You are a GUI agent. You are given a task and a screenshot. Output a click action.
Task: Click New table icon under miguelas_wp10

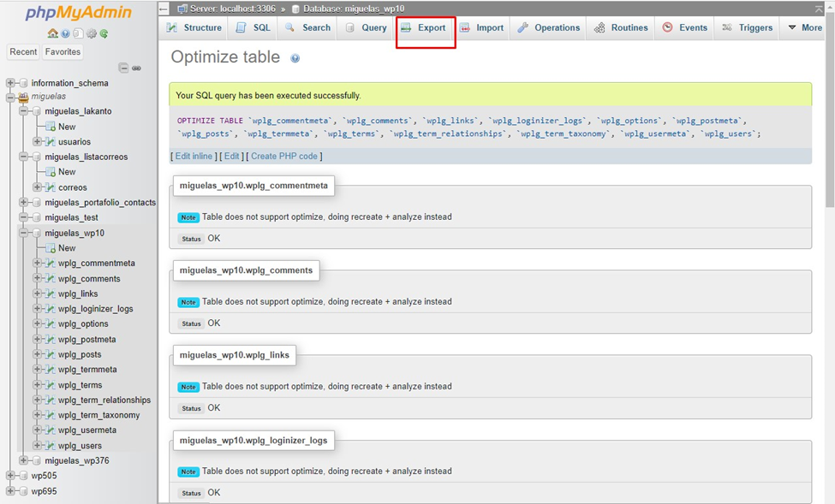[x=51, y=248]
